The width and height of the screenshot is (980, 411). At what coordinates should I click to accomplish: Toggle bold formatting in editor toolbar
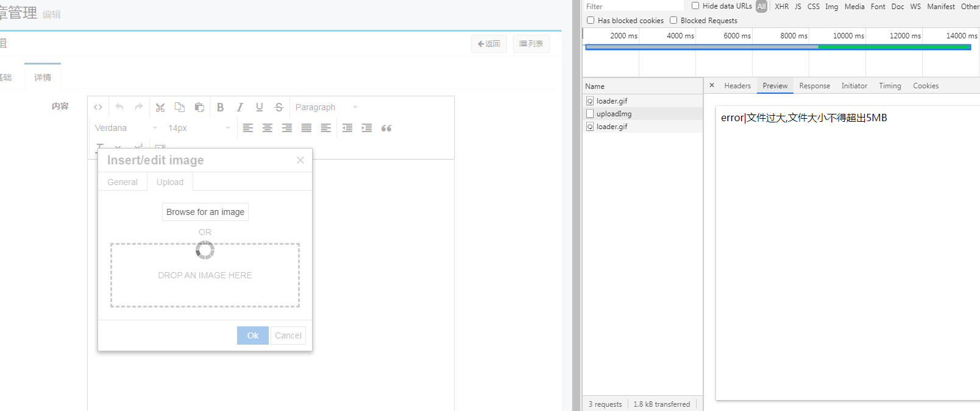click(220, 107)
